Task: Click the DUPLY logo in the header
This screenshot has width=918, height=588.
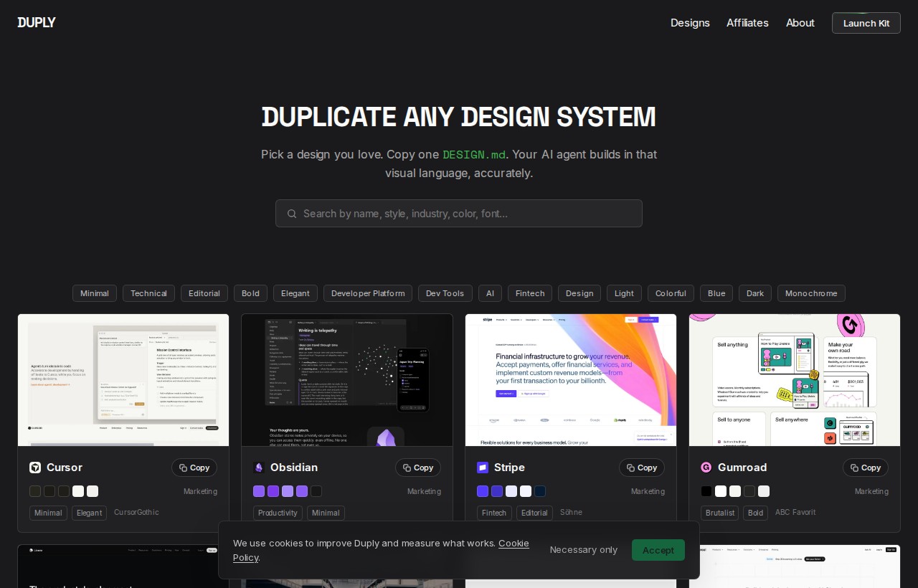Action: coord(37,22)
